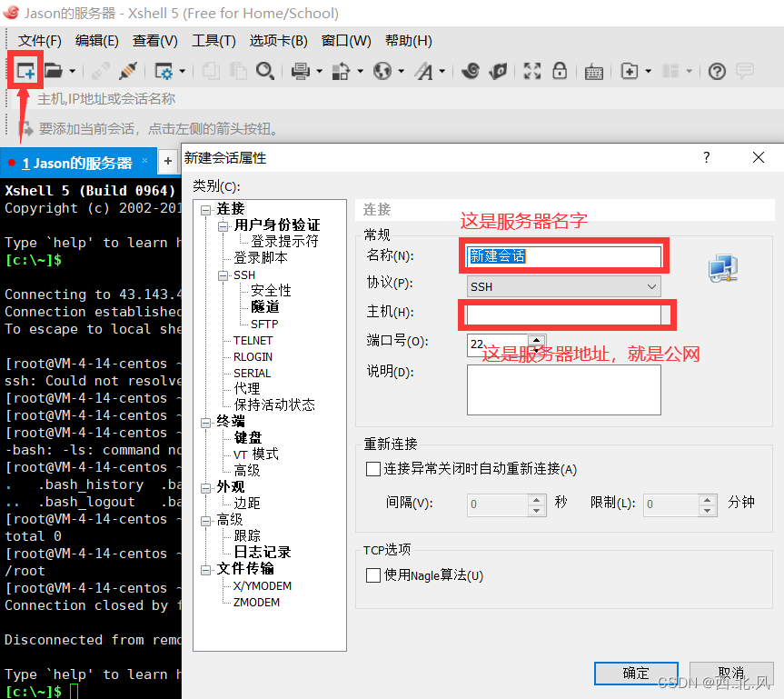Viewport: 784px width, 699px height.
Task: Select 隧道 in the category tree
Action: click(265, 306)
